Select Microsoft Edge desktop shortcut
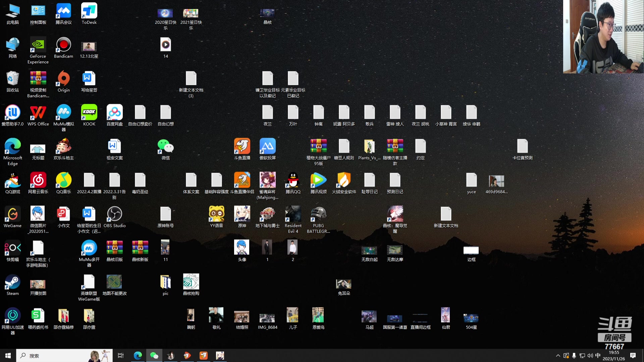The height and width of the screenshot is (362, 644). (x=13, y=152)
